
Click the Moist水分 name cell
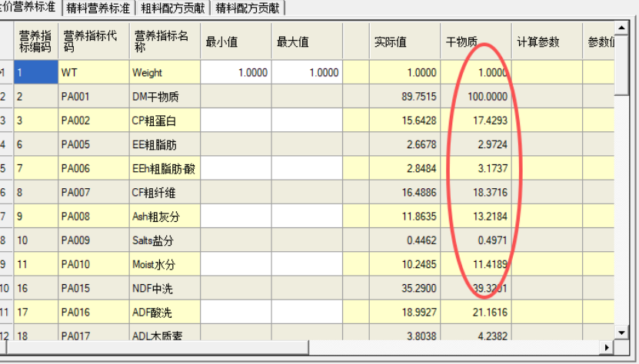tap(165, 264)
